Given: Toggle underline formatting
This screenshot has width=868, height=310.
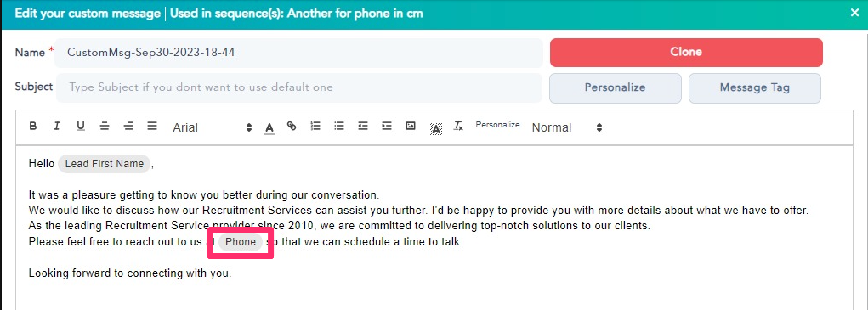Looking at the screenshot, I should click(80, 126).
